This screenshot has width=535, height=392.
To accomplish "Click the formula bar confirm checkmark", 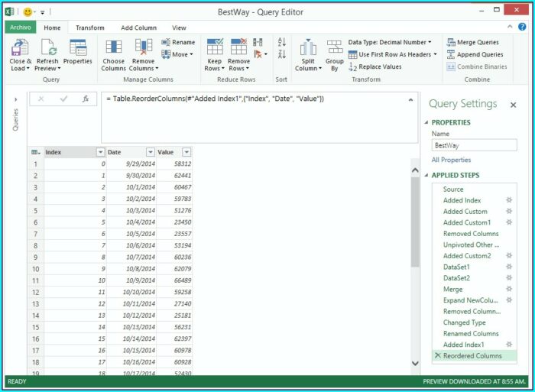I will point(63,99).
